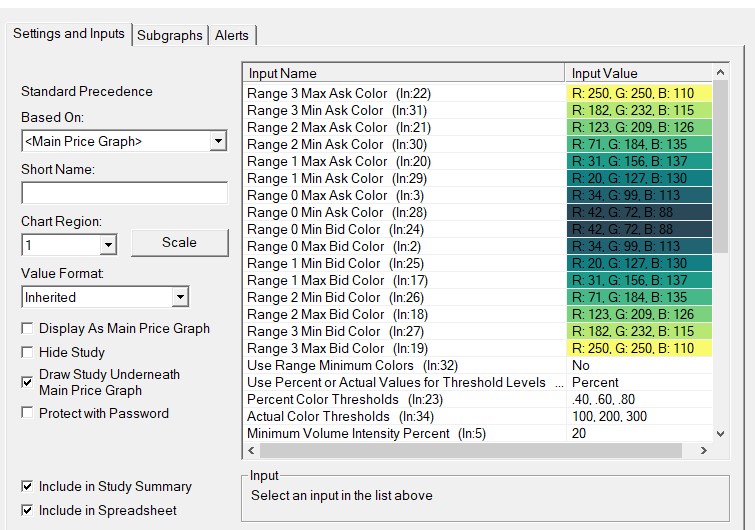Enable Protect with Password checkbox
The width and height of the screenshot is (755, 530).
click(x=27, y=414)
